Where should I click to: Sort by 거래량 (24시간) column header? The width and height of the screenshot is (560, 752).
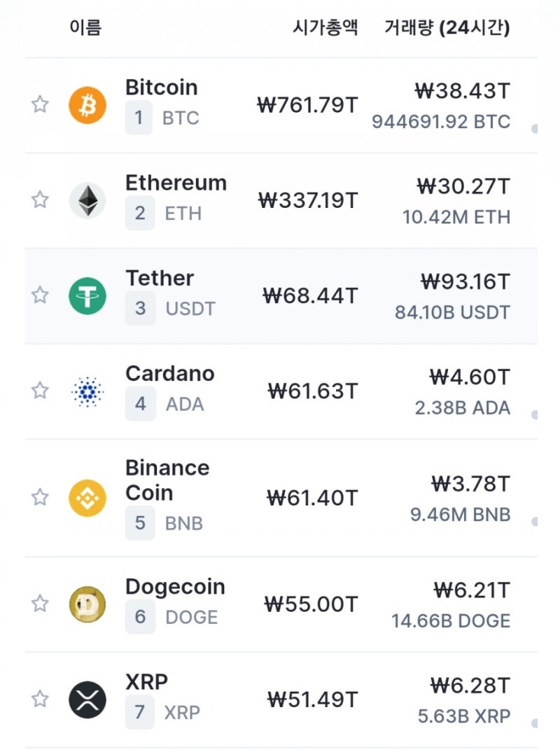coord(447,28)
